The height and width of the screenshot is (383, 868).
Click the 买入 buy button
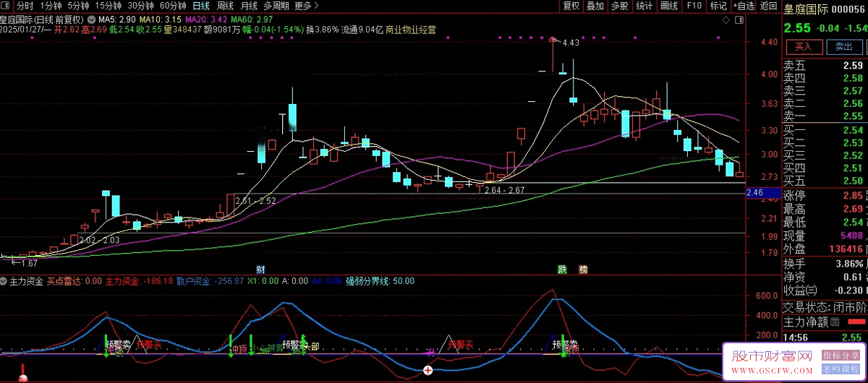[804, 46]
